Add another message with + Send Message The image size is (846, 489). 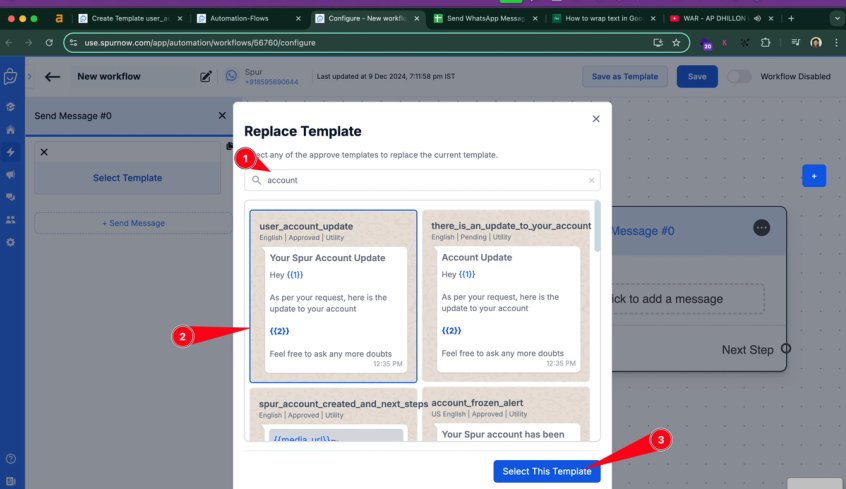click(133, 223)
